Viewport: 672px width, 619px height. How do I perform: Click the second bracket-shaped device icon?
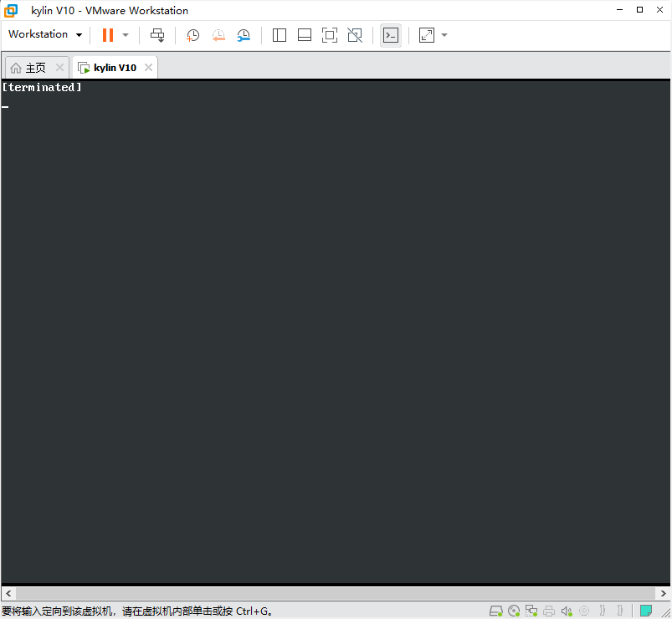click(x=620, y=611)
